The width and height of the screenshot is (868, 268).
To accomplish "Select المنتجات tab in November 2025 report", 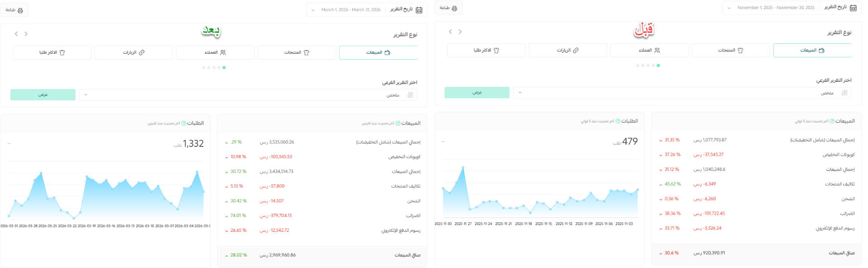I will pyautogui.click(x=731, y=50).
